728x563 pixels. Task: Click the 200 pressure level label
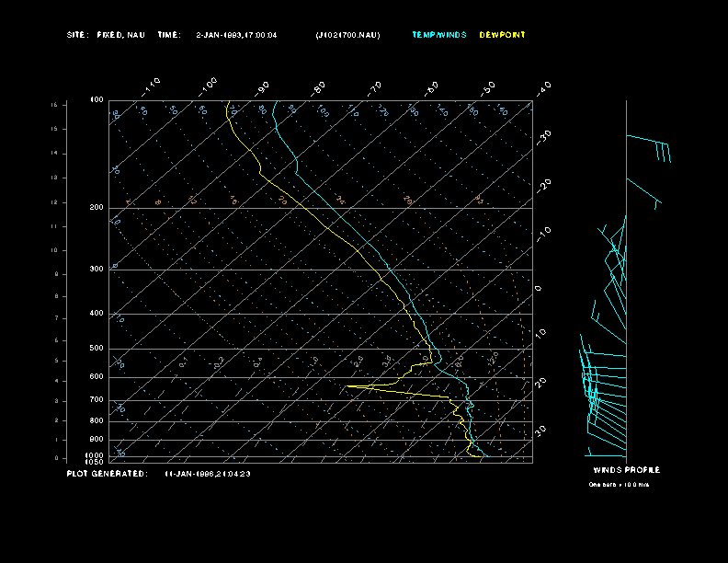click(x=97, y=208)
